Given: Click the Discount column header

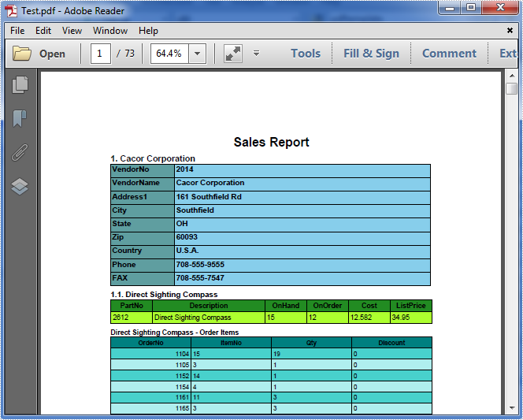Looking at the screenshot, I should click(391, 343).
